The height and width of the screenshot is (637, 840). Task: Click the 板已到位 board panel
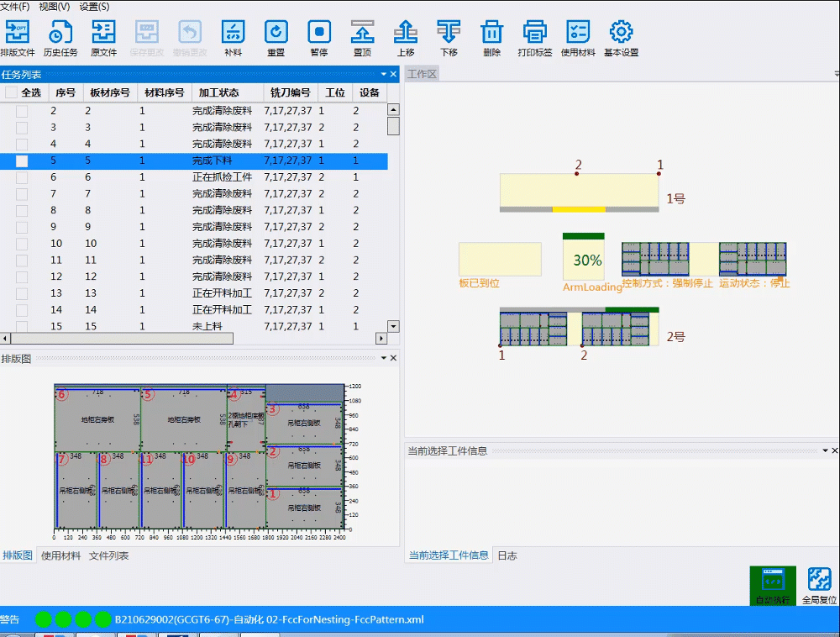click(x=500, y=260)
